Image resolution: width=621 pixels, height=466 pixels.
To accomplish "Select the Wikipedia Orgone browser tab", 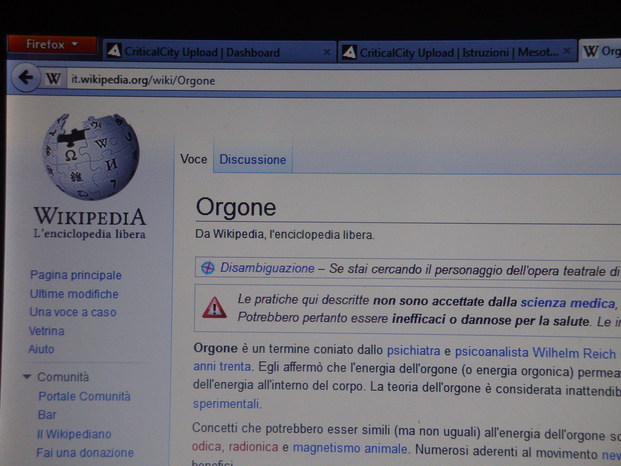I will 600,51.
